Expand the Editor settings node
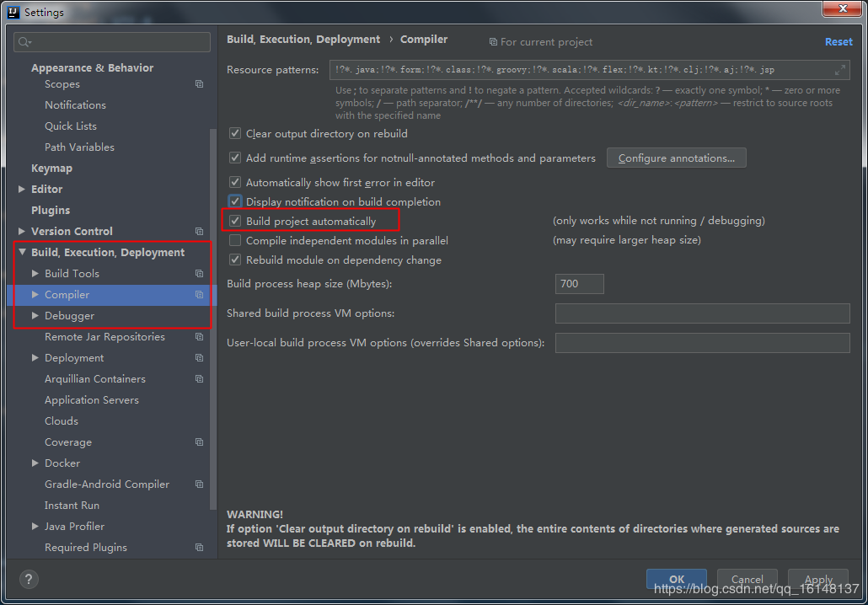This screenshot has height=605, width=868. tap(22, 189)
